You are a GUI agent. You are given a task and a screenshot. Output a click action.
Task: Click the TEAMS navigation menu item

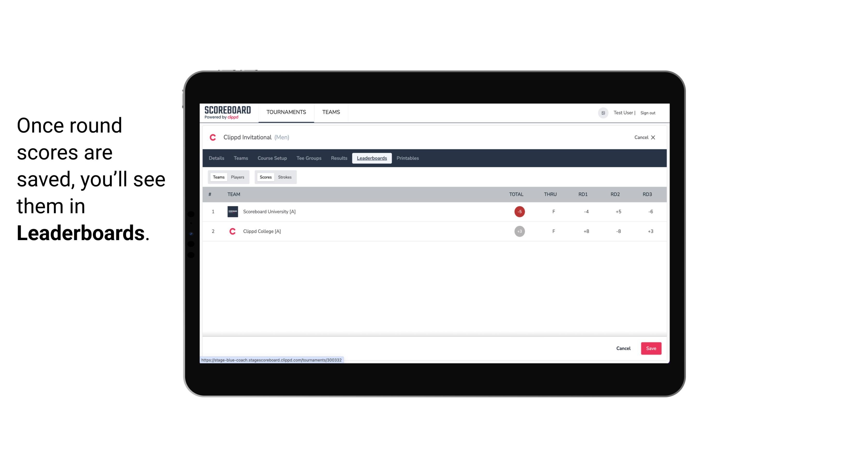click(x=331, y=113)
